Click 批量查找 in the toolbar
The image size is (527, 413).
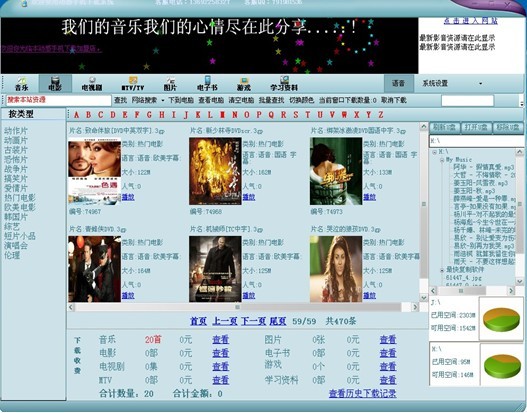[x=271, y=100]
